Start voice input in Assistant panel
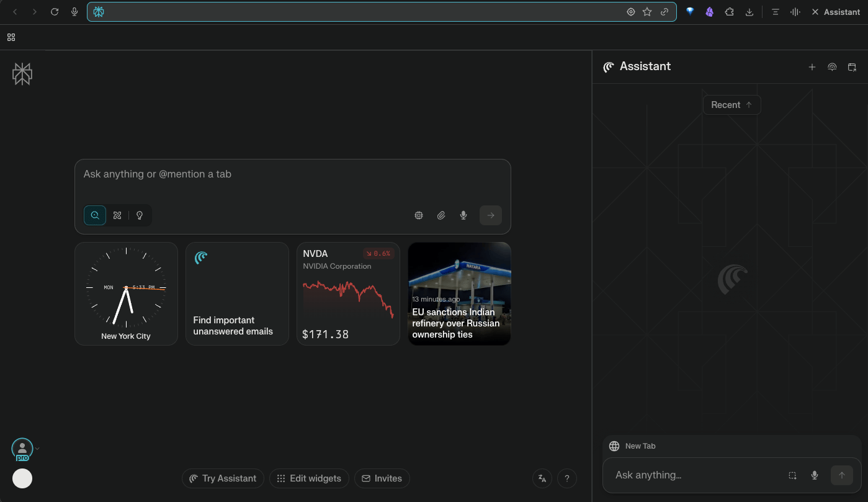The width and height of the screenshot is (868, 502). click(815, 475)
